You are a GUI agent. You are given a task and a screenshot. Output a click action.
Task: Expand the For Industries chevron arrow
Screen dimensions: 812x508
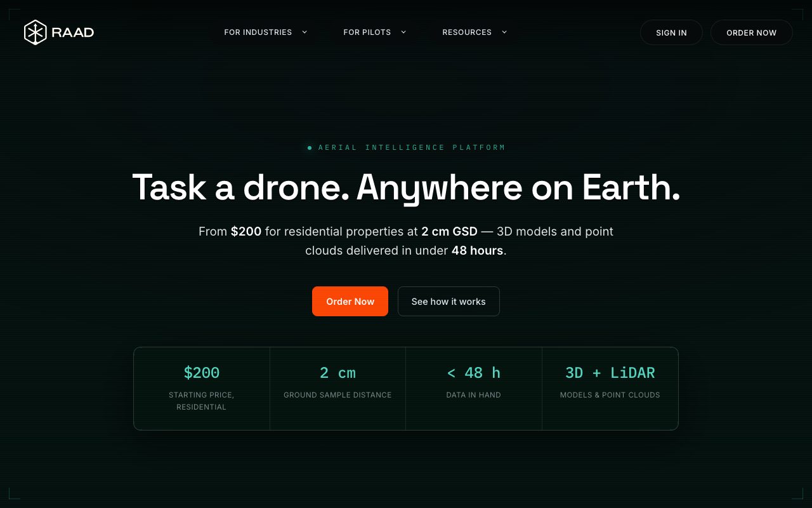[x=304, y=32]
